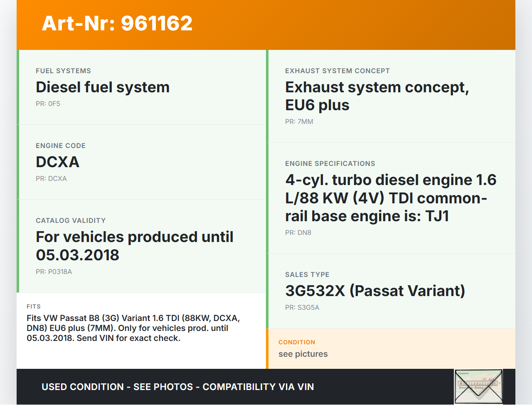Click the Art-Nr: 961162 header title

tap(117, 23)
